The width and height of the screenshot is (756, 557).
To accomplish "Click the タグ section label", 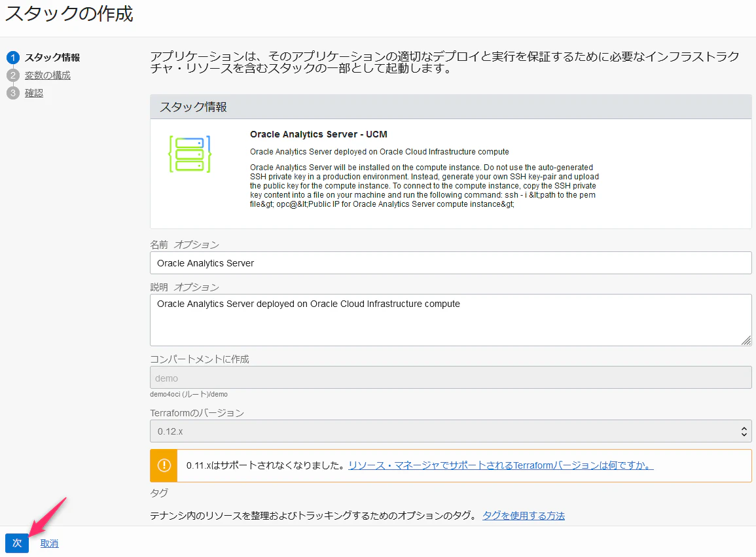I will pos(159,493).
